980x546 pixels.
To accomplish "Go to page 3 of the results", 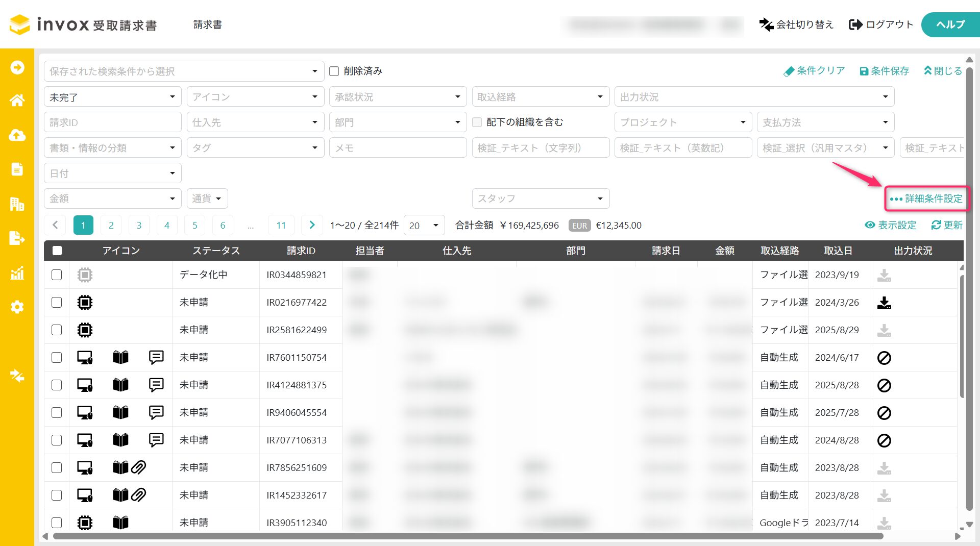I will tap(139, 226).
